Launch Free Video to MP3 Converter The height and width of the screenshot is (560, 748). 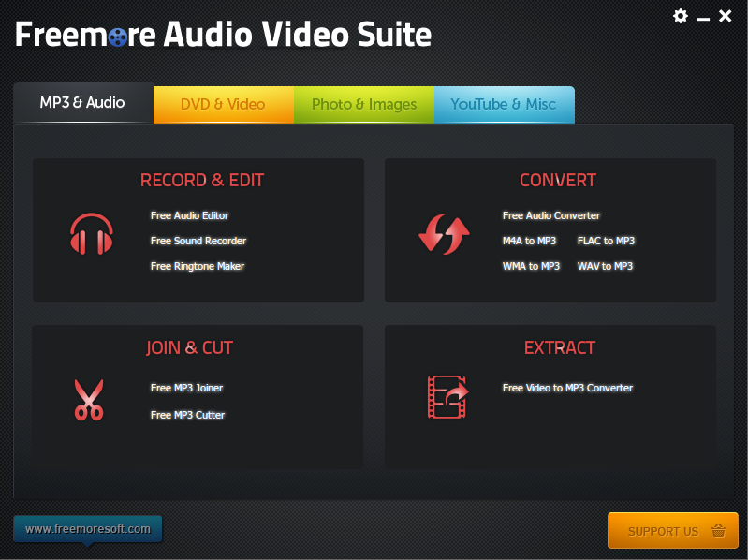tap(567, 388)
